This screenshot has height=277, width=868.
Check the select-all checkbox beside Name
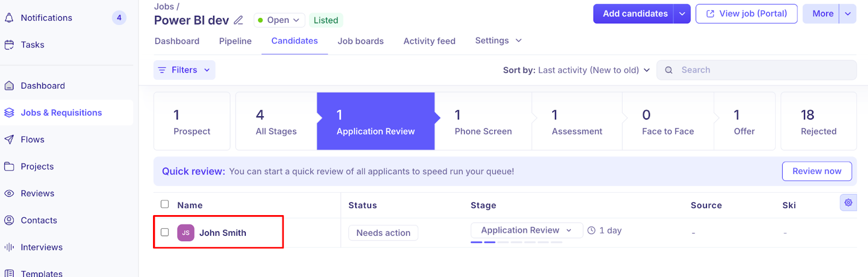(x=165, y=204)
